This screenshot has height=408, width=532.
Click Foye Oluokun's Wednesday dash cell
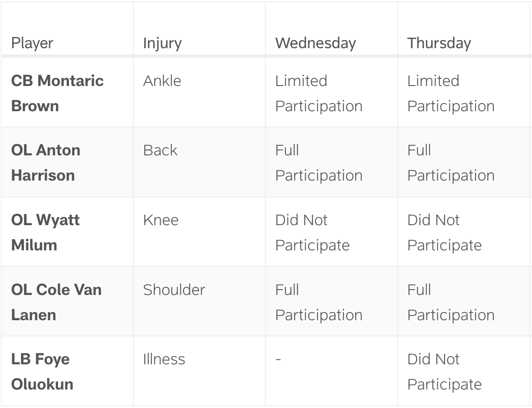click(279, 359)
